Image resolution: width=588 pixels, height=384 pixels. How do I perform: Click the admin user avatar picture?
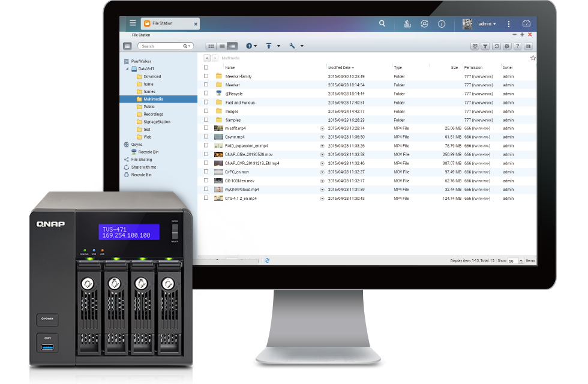(x=467, y=23)
